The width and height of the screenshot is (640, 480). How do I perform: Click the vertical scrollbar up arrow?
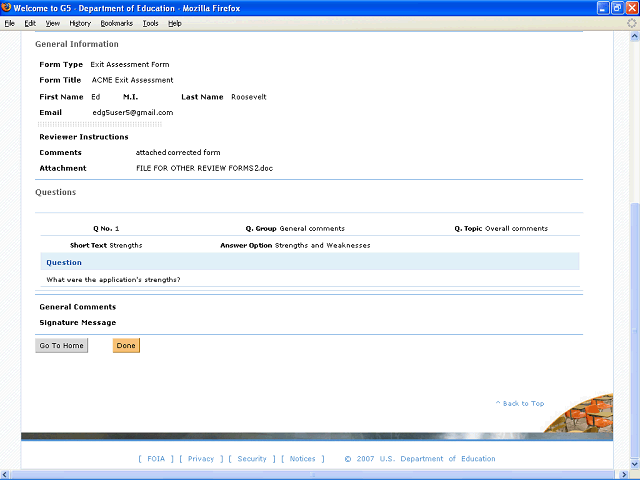click(x=635, y=36)
